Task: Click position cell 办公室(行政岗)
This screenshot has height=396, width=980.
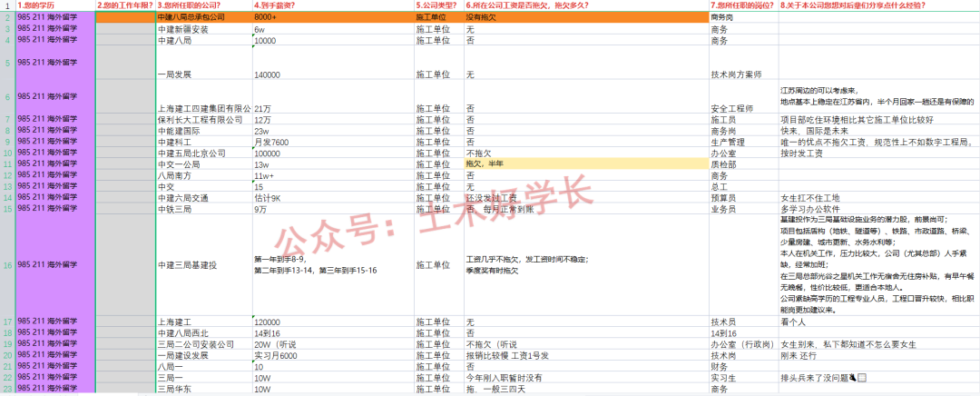Action: point(744,345)
